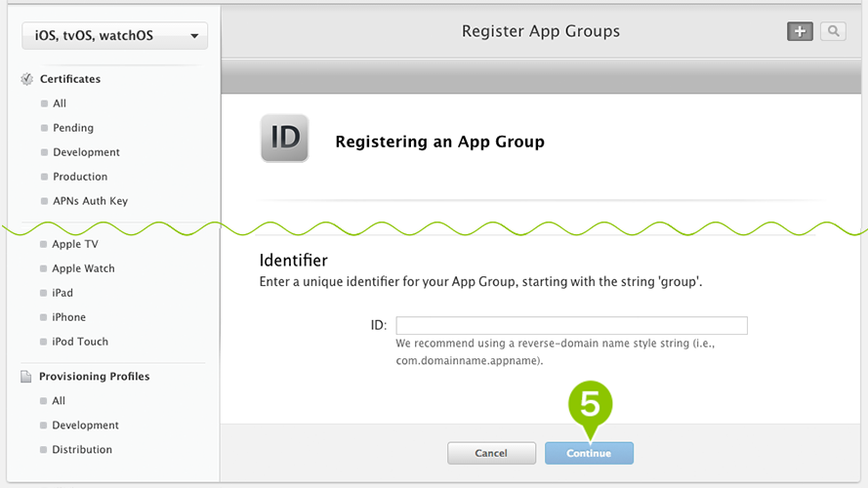Select iPad in devices list
Viewport: 868px width, 488px height.
pos(62,293)
